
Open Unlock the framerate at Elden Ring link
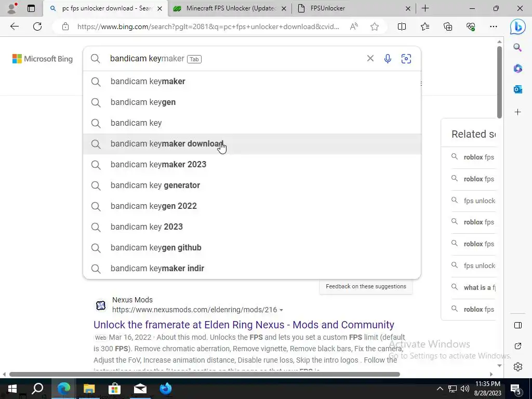click(244, 325)
